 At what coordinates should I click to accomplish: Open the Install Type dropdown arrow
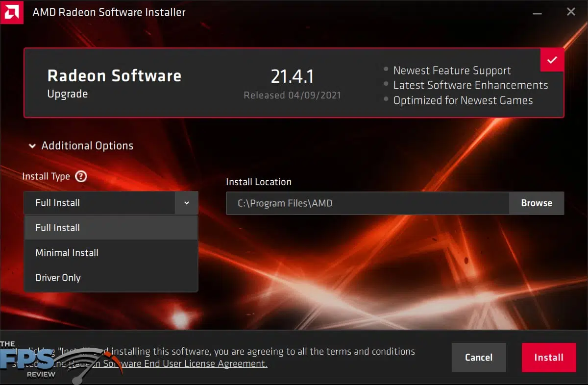[x=187, y=203]
